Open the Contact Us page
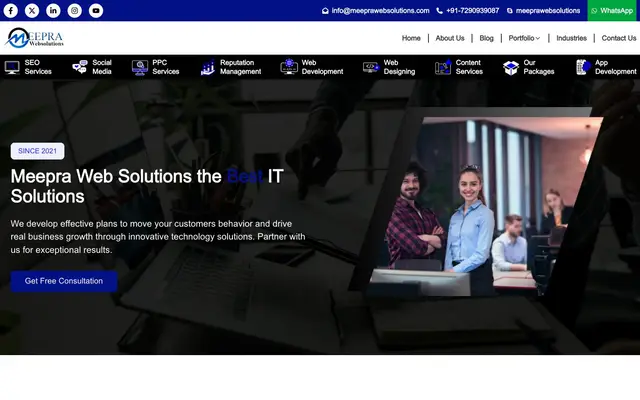The image size is (640, 400). click(619, 38)
